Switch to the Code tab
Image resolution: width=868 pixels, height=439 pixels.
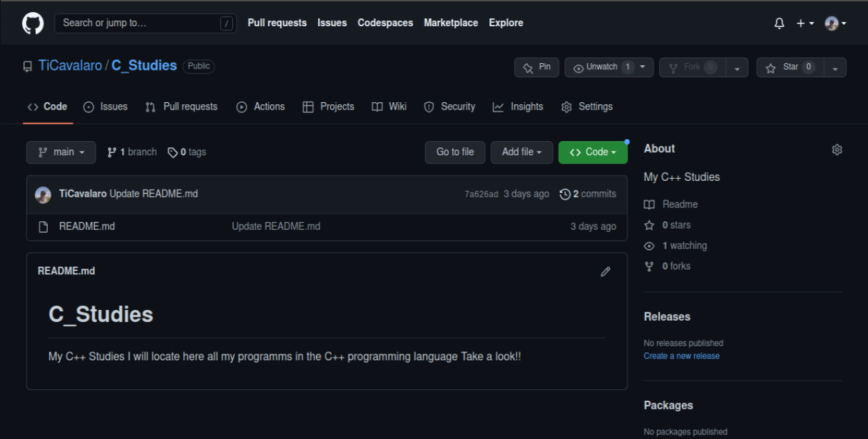(47, 107)
